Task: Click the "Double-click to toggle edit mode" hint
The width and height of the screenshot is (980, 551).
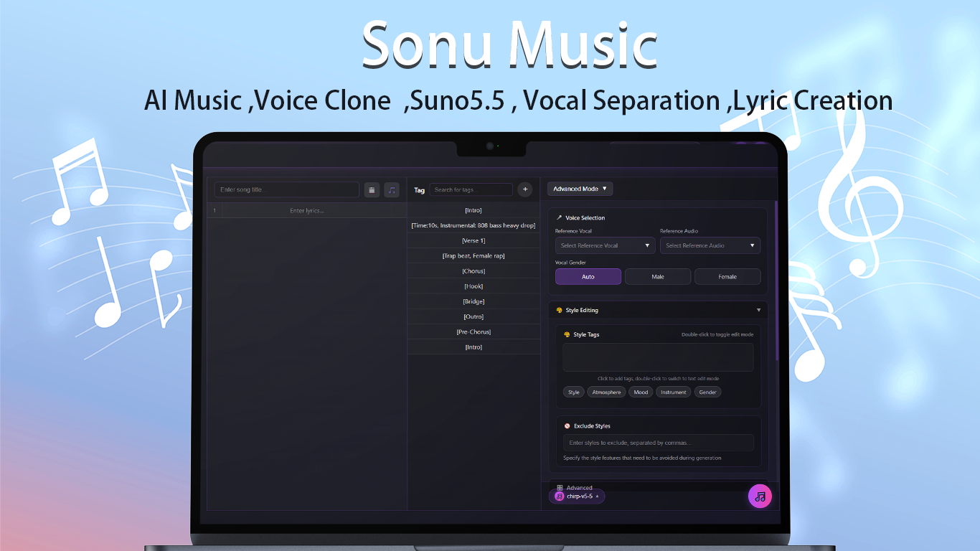Action: coord(717,334)
